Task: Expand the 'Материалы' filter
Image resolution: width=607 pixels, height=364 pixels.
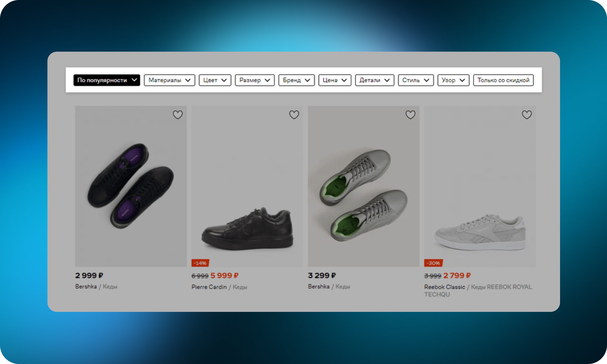Action: (170, 80)
